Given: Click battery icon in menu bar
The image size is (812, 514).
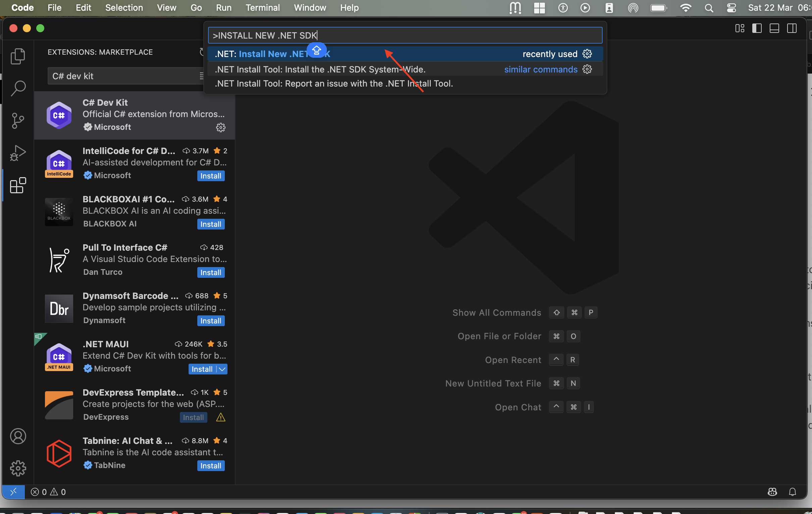Looking at the screenshot, I should [x=658, y=8].
